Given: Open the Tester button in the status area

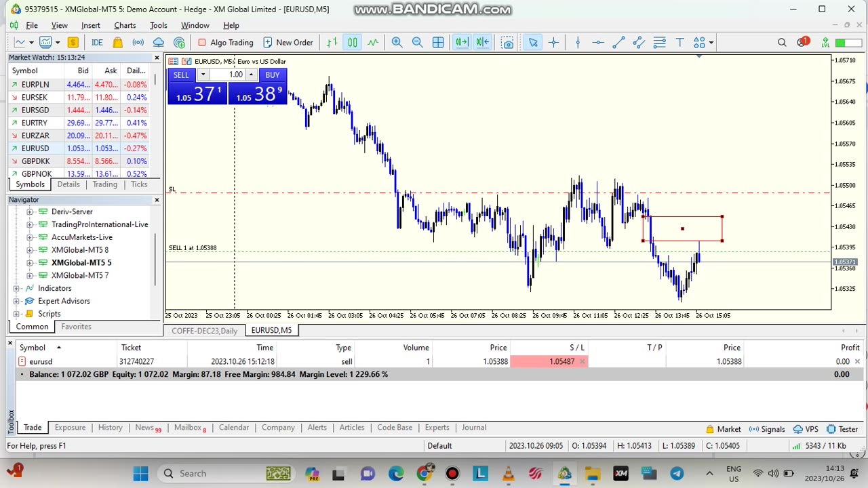Looking at the screenshot, I should point(843,429).
